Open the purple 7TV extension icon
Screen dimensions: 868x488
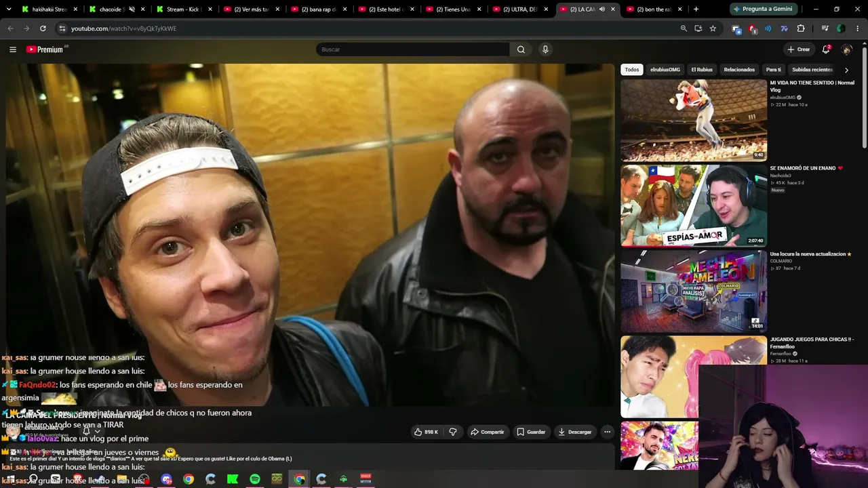point(784,28)
